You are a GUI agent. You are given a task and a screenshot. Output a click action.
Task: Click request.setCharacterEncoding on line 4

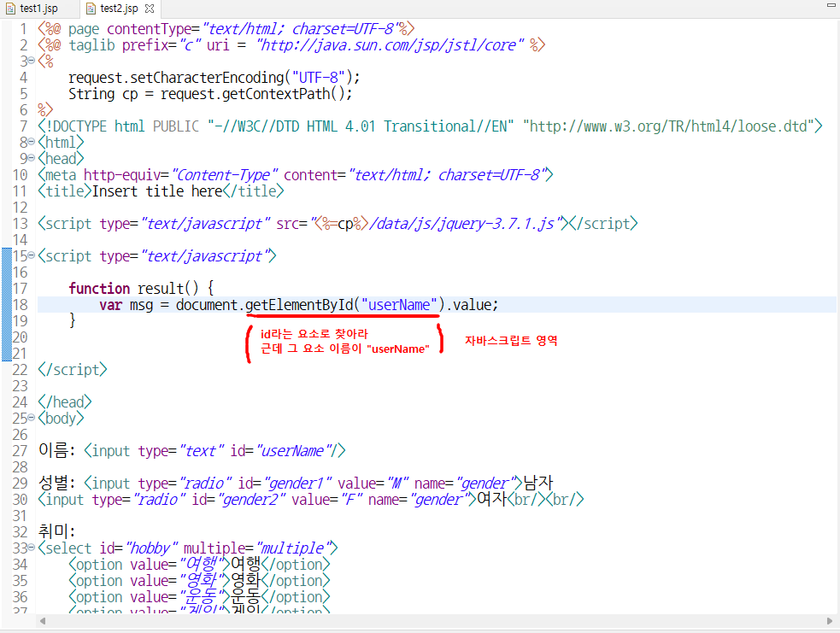click(x=176, y=78)
